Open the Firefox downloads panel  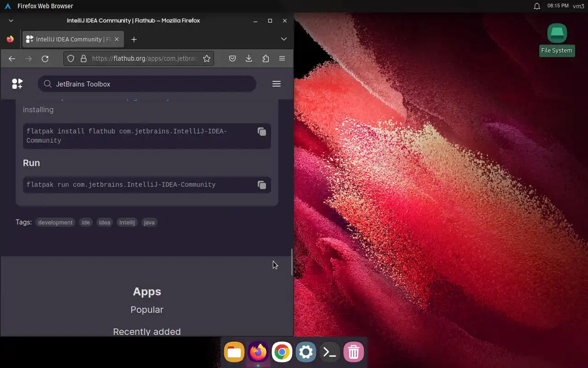click(x=249, y=58)
